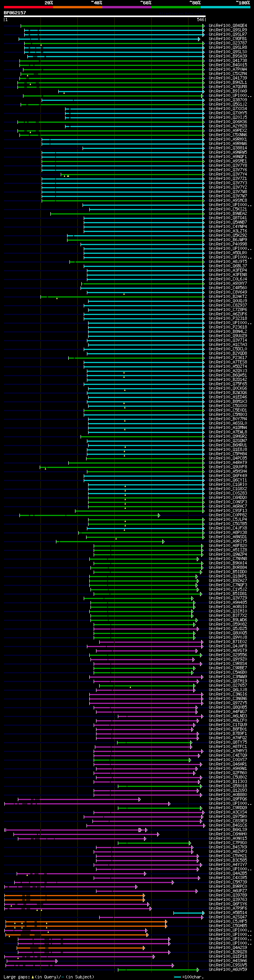This screenshot has width=254, height=980.
Task: Select the UniRef100_A4RAT9 label
Action: 228,463
